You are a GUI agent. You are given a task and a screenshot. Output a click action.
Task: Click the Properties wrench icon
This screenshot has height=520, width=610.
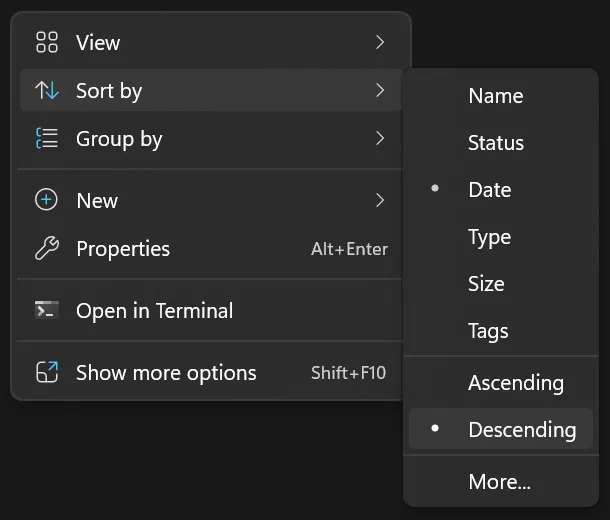click(47, 249)
